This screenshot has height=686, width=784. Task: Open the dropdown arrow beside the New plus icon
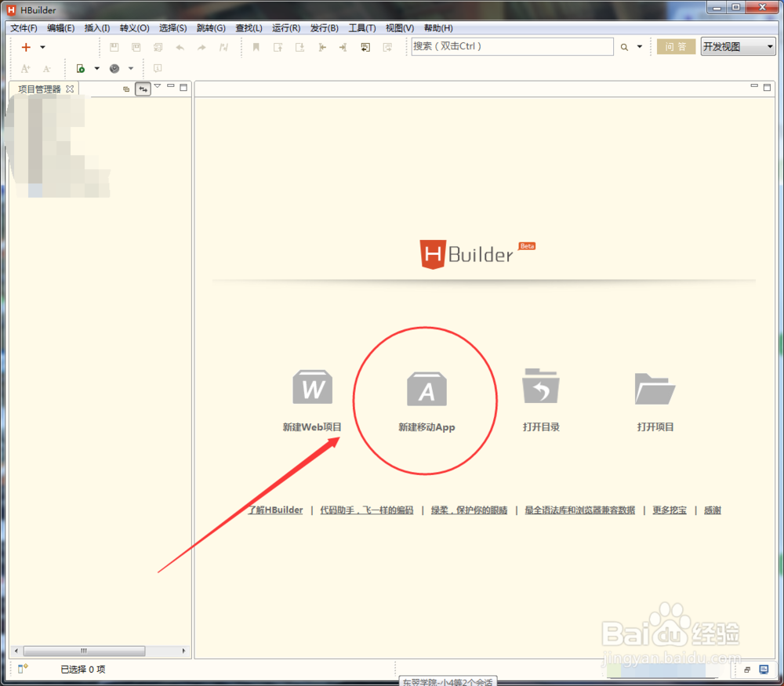tap(43, 47)
